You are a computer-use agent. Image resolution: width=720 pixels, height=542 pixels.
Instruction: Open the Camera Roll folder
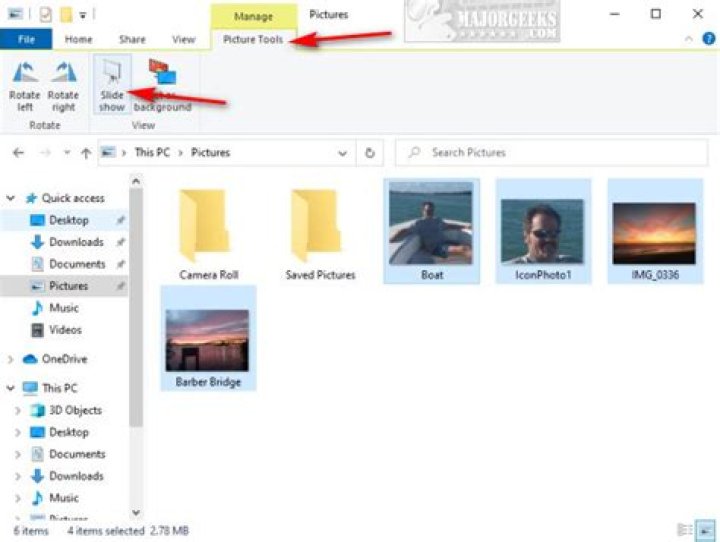pos(207,230)
